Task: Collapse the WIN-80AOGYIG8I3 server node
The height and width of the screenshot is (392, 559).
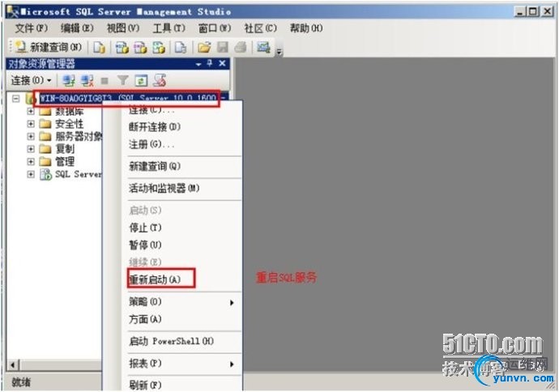Action: 16,98
